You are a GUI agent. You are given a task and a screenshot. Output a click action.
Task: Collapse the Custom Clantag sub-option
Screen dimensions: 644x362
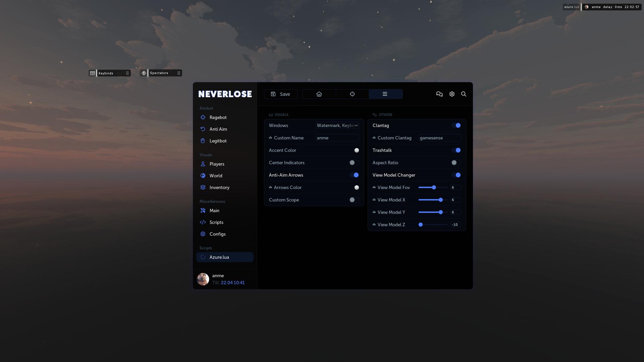(374, 138)
